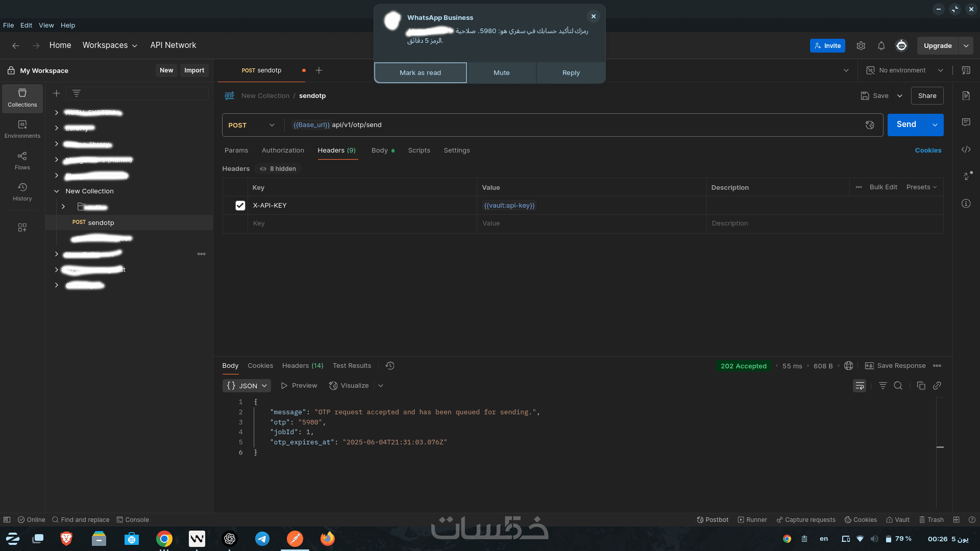980x551 pixels.
Task: Open the History sidebar panel
Action: pos(22,192)
